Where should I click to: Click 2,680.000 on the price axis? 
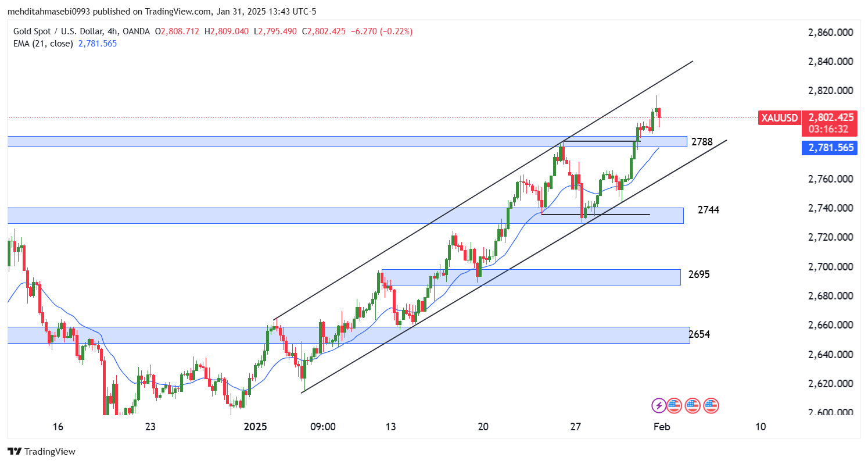pyautogui.click(x=830, y=296)
